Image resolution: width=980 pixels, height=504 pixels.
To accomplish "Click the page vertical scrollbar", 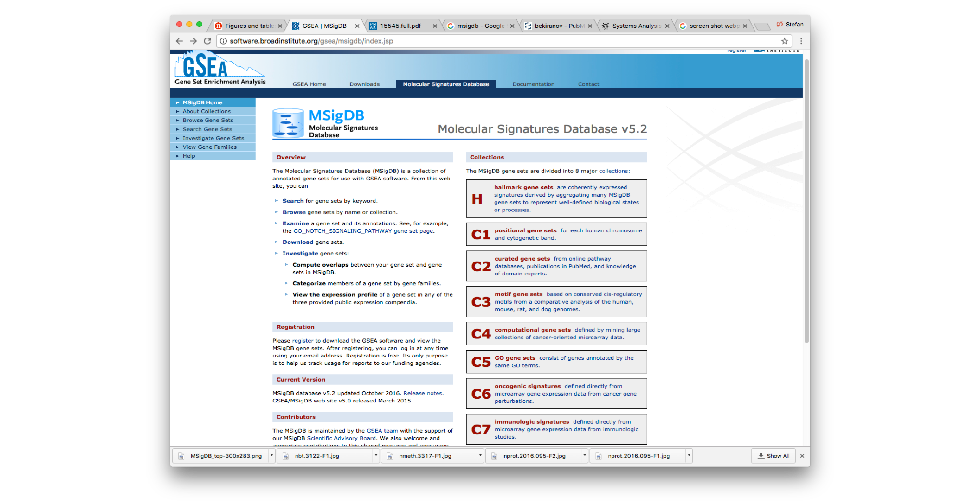I will [x=806, y=201].
